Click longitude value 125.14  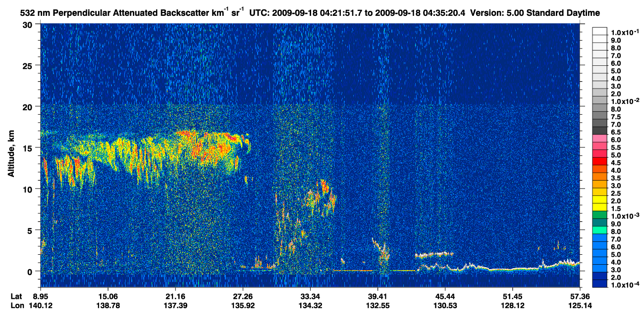pos(580,305)
